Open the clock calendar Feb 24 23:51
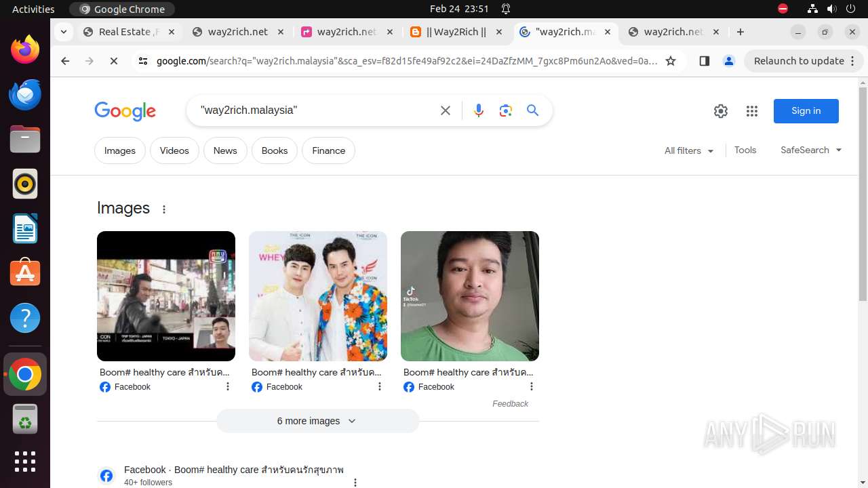Screen dimensions: 868x488 click(459, 9)
